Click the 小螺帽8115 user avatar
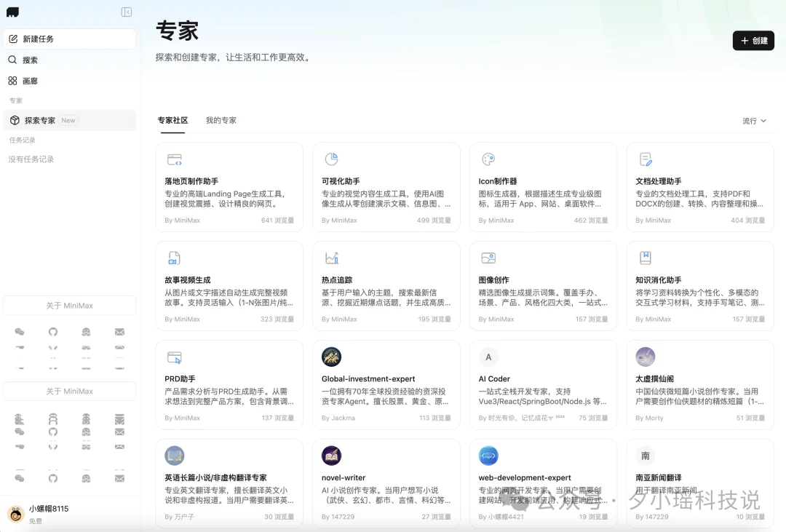 pyautogui.click(x=16, y=513)
